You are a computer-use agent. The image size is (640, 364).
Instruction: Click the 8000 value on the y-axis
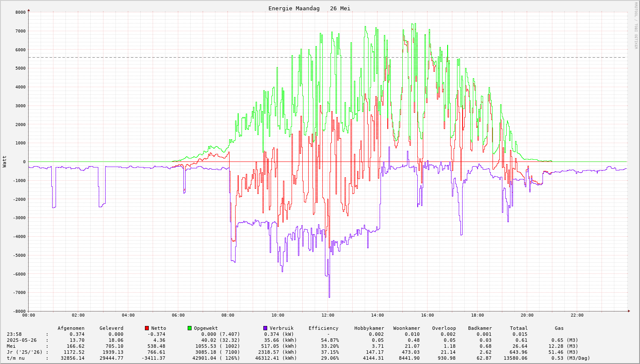click(21, 12)
